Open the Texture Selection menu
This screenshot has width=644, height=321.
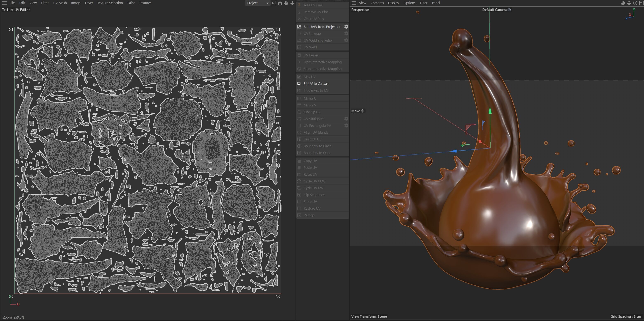pos(110,3)
